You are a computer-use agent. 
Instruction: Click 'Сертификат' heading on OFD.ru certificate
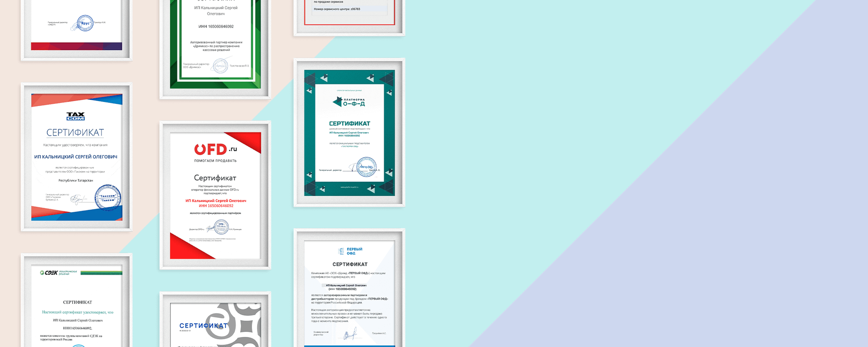215,178
